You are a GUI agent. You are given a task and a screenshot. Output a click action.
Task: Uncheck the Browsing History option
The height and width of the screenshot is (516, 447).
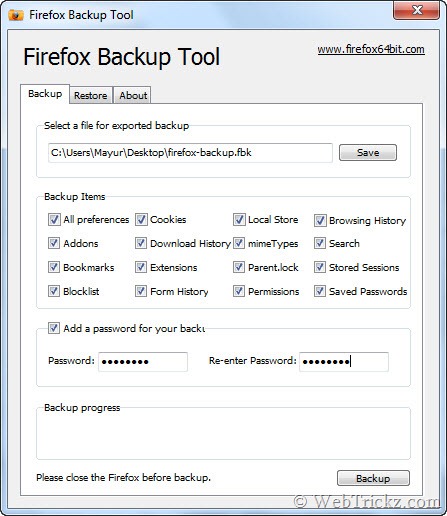coord(320,220)
